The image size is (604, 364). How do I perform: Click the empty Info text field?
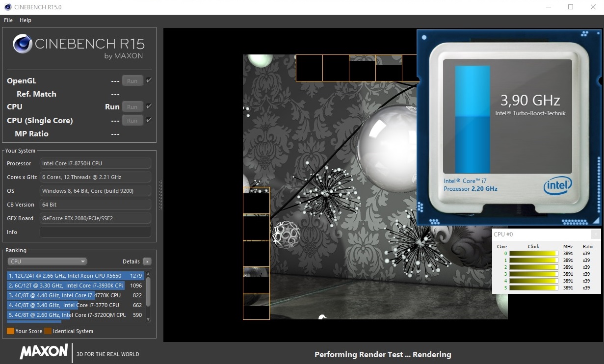pyautogui.click(x=95, y=232)
